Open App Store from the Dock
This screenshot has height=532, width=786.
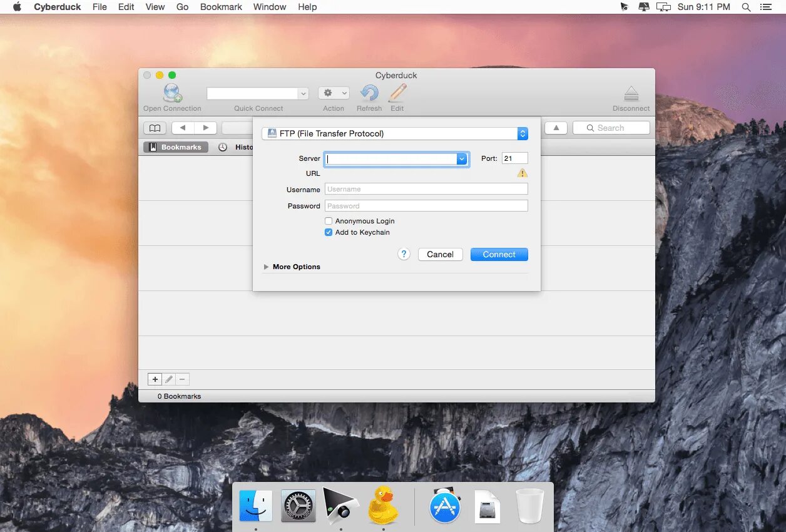tap(446, 506)
